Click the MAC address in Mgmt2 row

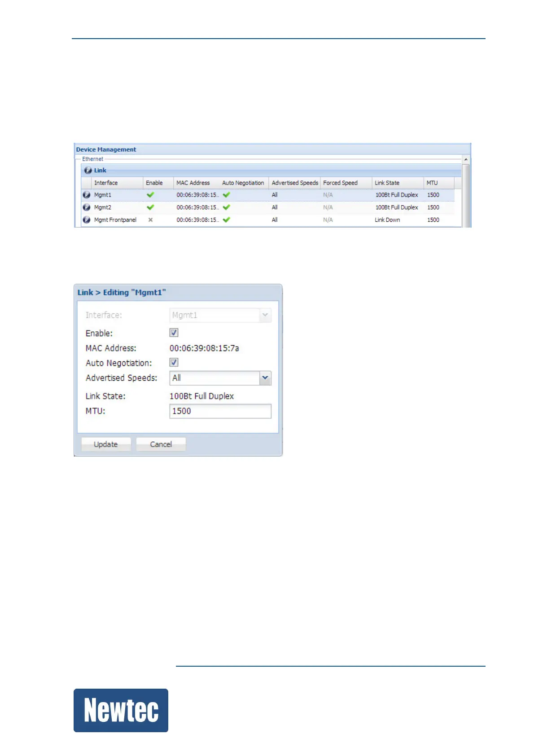[198, 207]
